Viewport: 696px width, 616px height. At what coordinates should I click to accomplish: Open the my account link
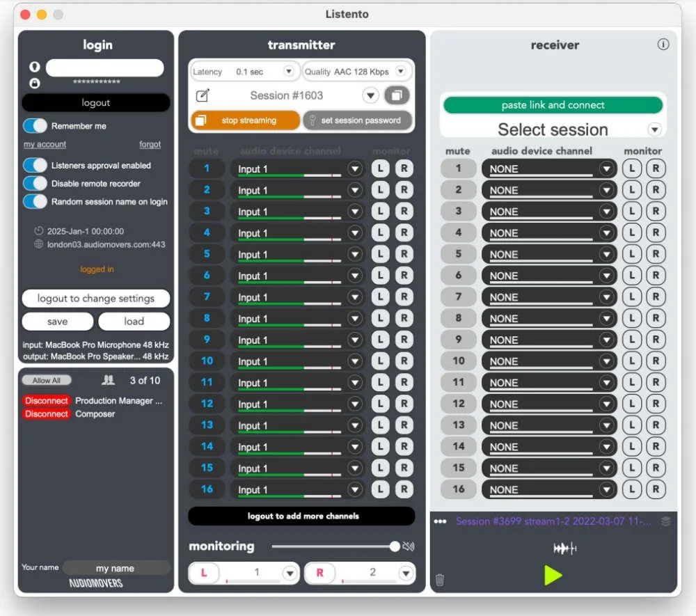pos(45,144)
